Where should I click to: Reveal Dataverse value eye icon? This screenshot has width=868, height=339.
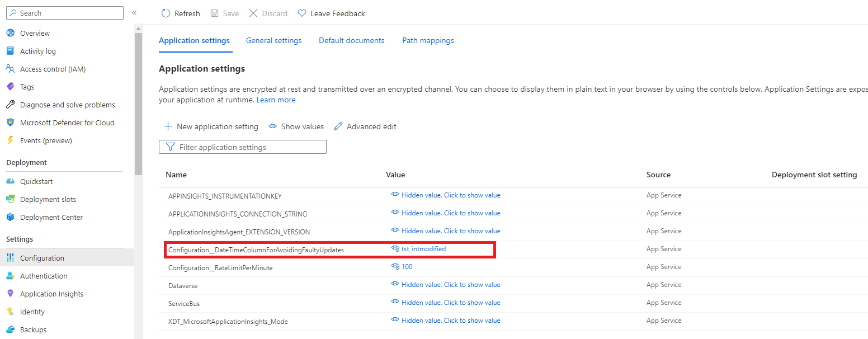[395, 284]
